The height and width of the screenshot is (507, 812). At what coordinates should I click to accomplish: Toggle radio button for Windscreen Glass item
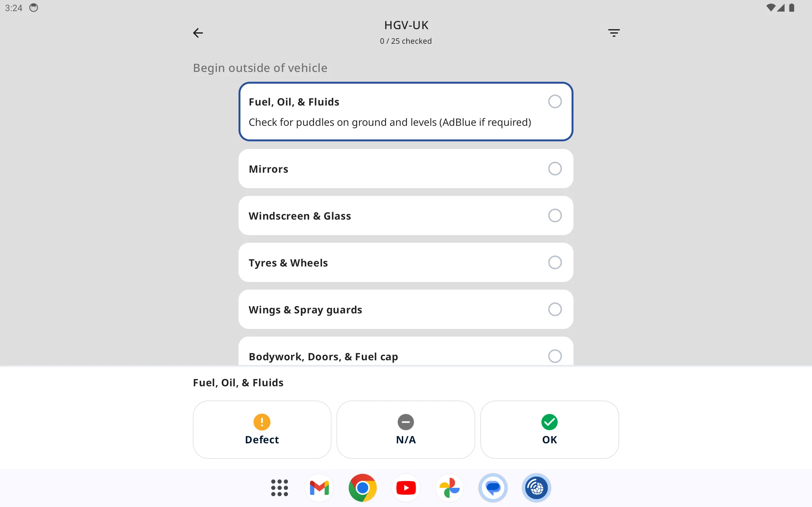pos(554,215)
